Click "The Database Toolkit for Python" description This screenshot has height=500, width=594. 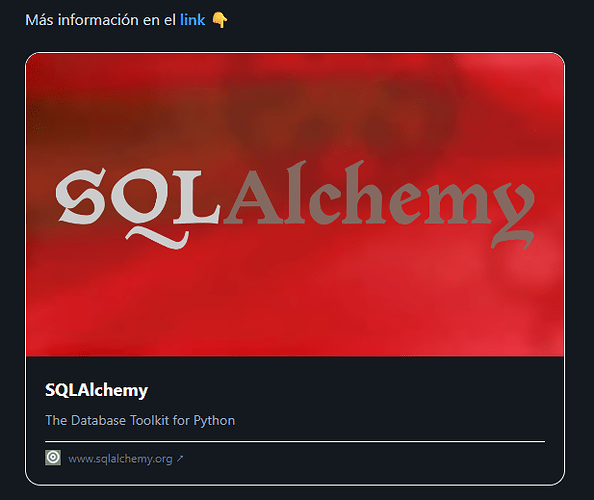click(140, 420)
